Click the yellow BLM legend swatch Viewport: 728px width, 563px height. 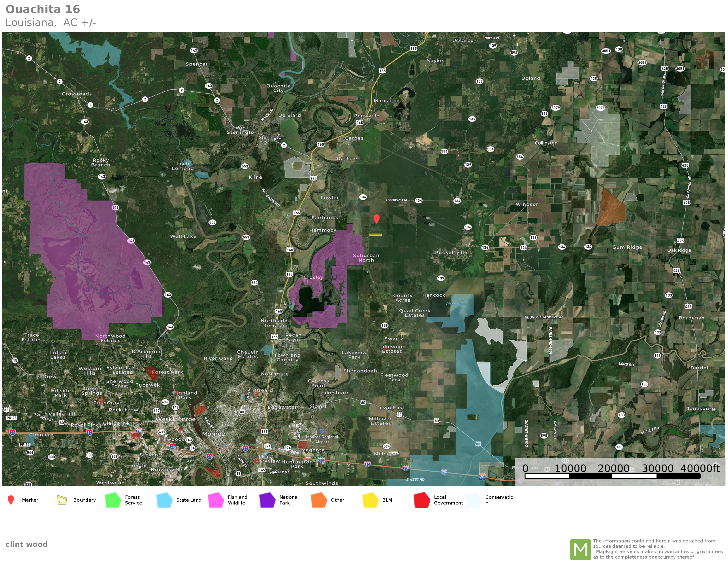pos(370,500)
